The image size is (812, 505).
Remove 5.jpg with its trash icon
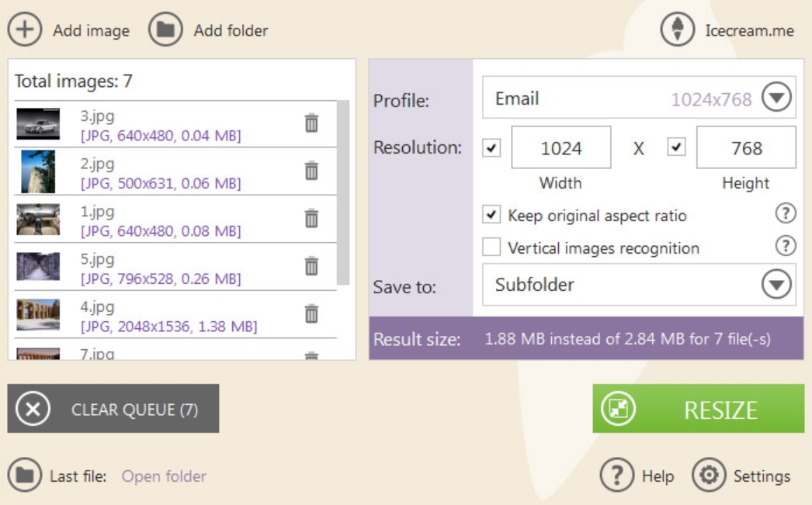pyautogui.click(x=311, y=266)
